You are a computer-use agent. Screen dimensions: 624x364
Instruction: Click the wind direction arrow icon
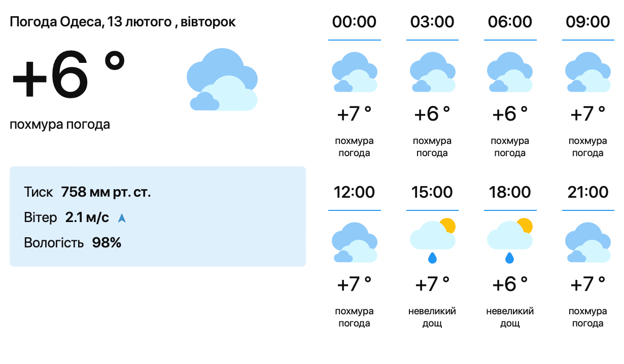pyautogui.click(x=122, y=218)
